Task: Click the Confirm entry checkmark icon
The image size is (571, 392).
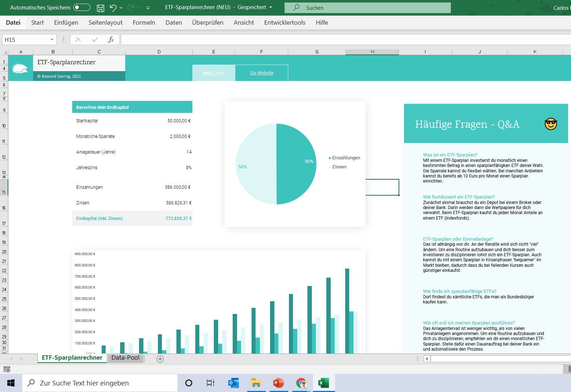Action: 95,40
